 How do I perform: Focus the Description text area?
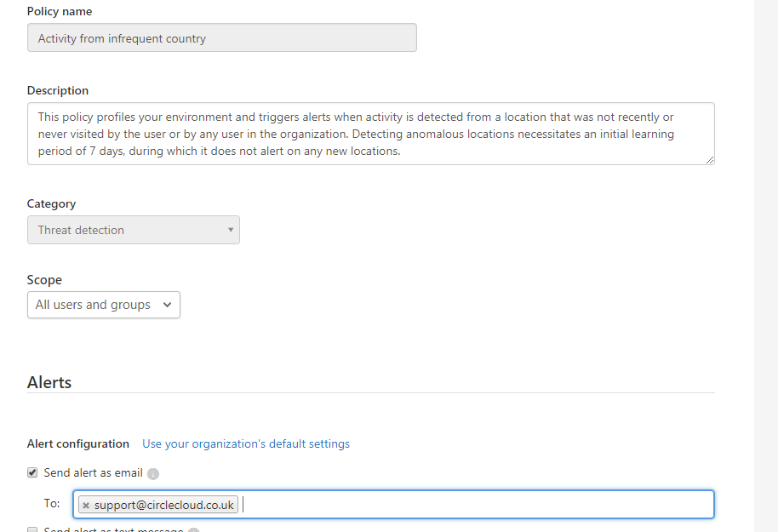[x=370, y=134]
